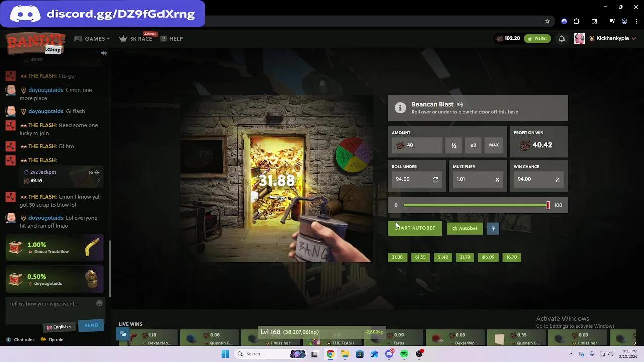Click the notification bell icon

pos(562,38)
